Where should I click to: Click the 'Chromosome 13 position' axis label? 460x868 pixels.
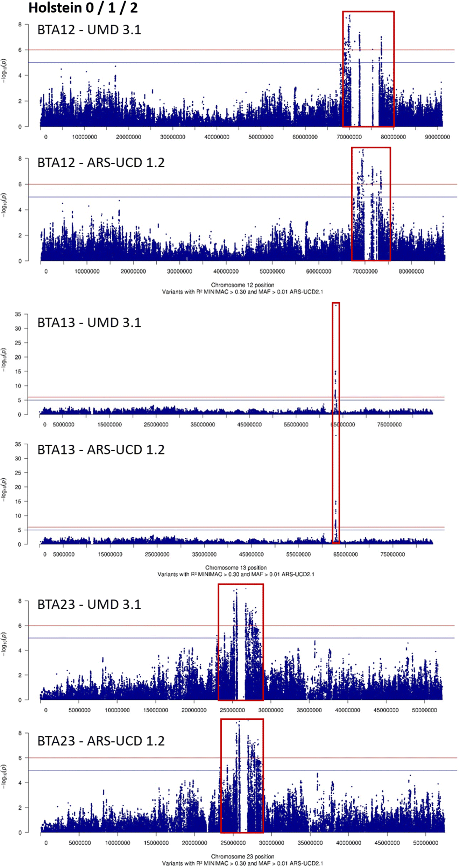click(236, 567)
